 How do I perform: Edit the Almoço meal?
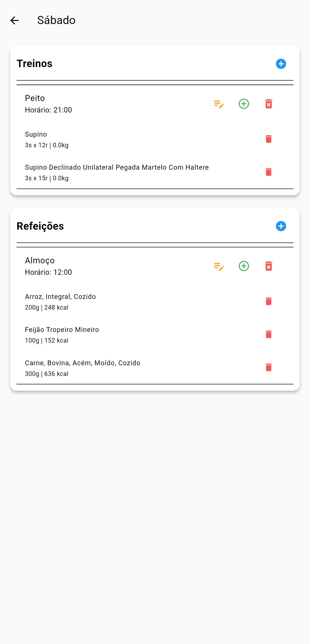(x=219, y=266)
